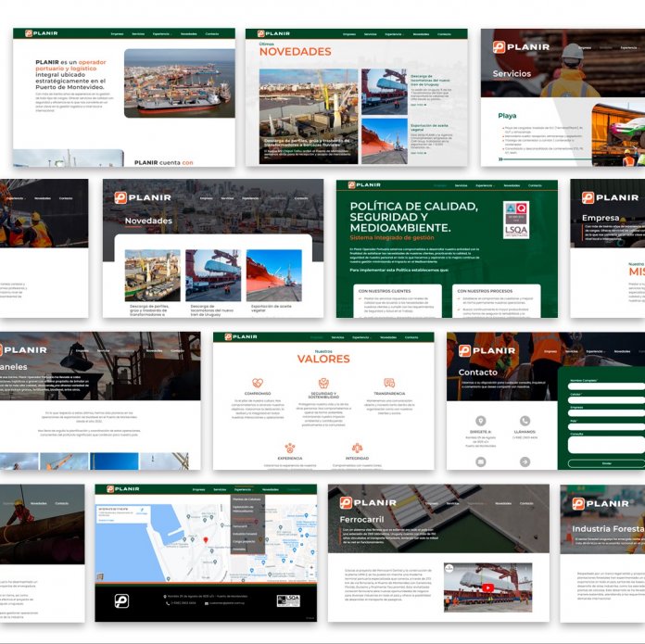645x644 pixels.
Task: Click the Seguridad y Sostenibilidad icon
Action: [323, 383]
